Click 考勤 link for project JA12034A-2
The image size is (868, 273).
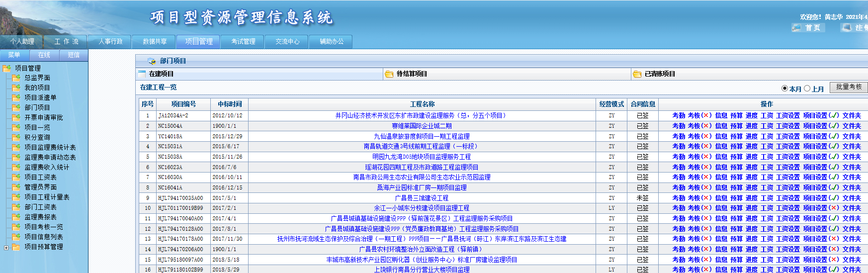click(x=678, y=115)
